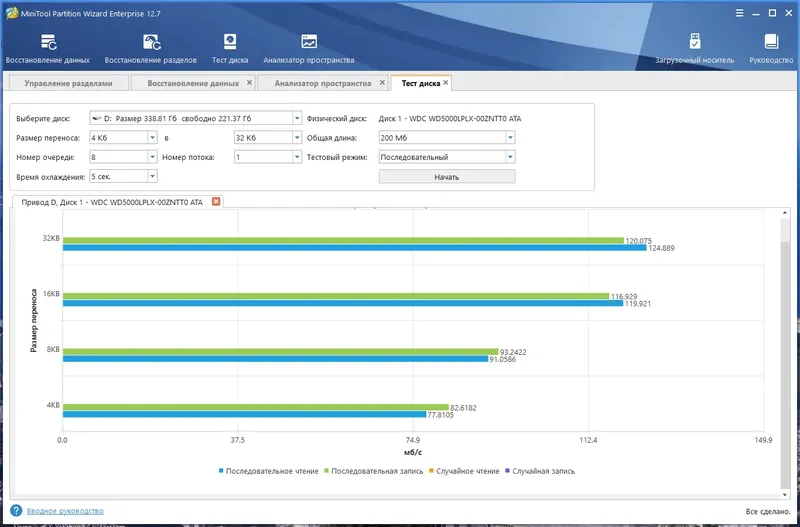This screenshot has height=527, width=800.
Task: Switch to the Управление разделами tab
Action: (68, 83)
